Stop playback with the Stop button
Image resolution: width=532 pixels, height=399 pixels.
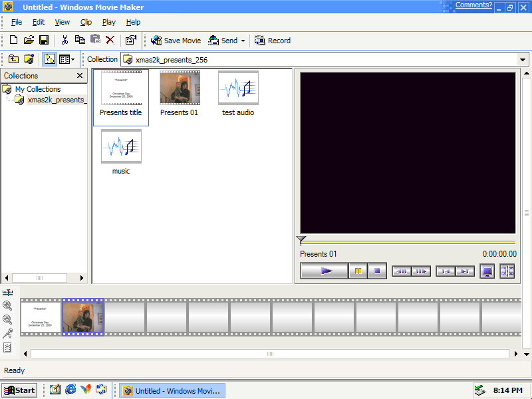click(x=377, y=271)
